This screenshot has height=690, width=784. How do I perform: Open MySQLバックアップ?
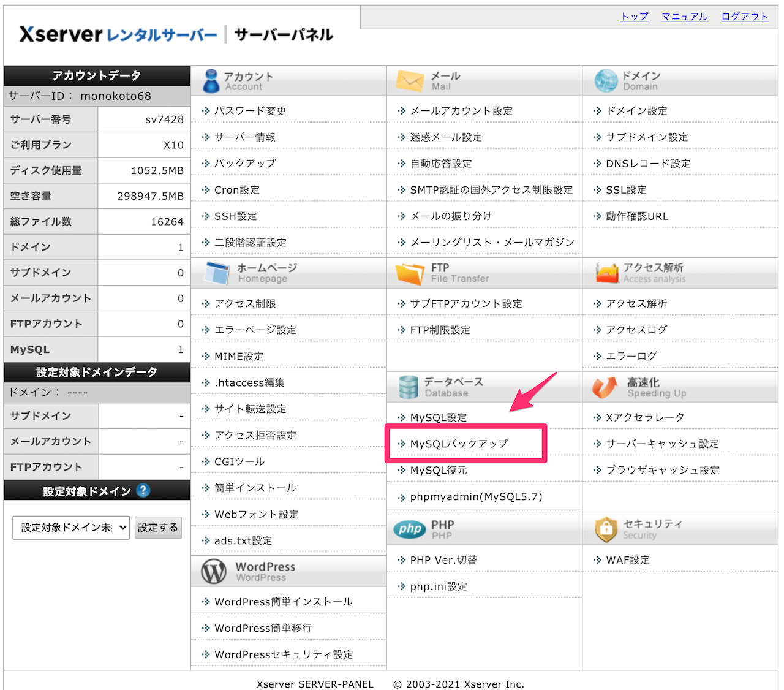tap(459, 444)
